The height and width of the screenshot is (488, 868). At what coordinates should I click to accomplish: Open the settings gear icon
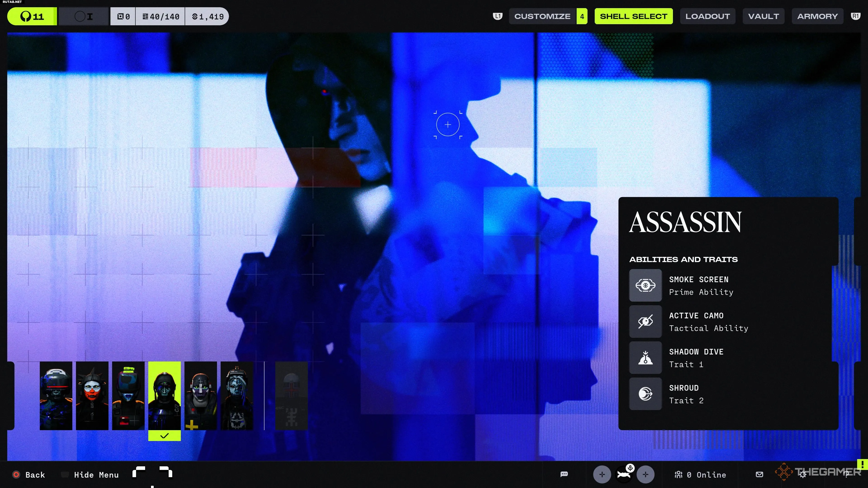803,474
